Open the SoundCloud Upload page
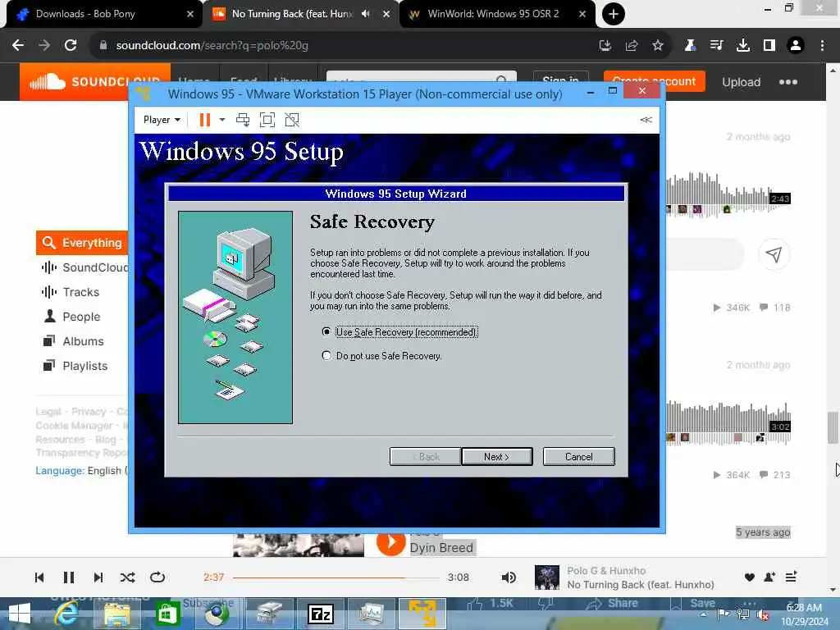The width and height of the screenshot is (840, 630). tap(741, 82)
